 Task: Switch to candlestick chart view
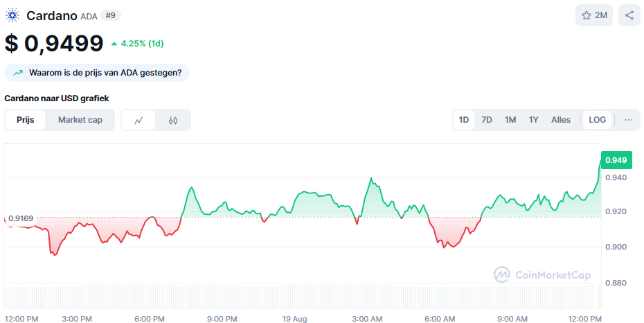tap(173, 120)
